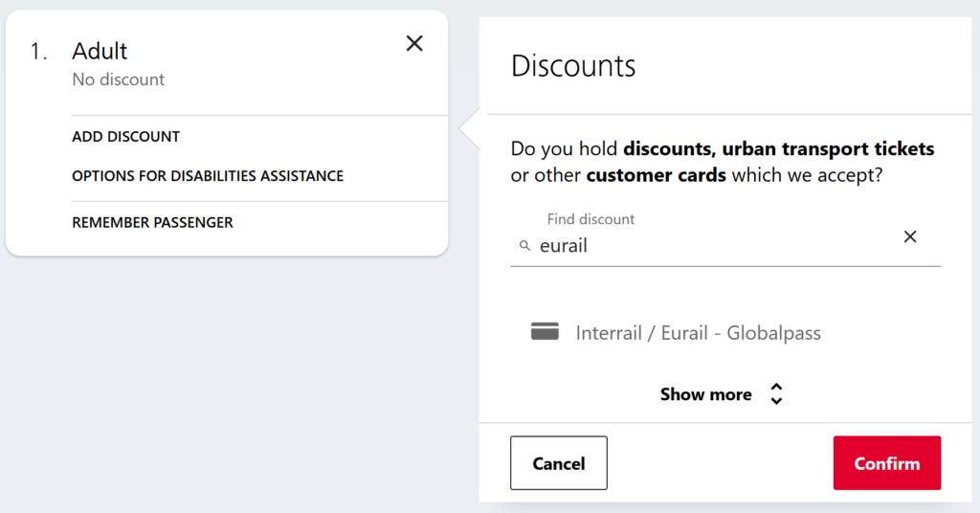Click the bold urban transport tickets text

coord(828,148)
